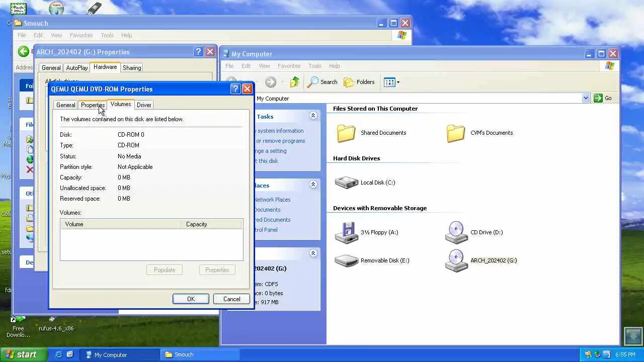
Task: Click the 'Not Applicable' partition style value
Action: click(x=135, y=167)
